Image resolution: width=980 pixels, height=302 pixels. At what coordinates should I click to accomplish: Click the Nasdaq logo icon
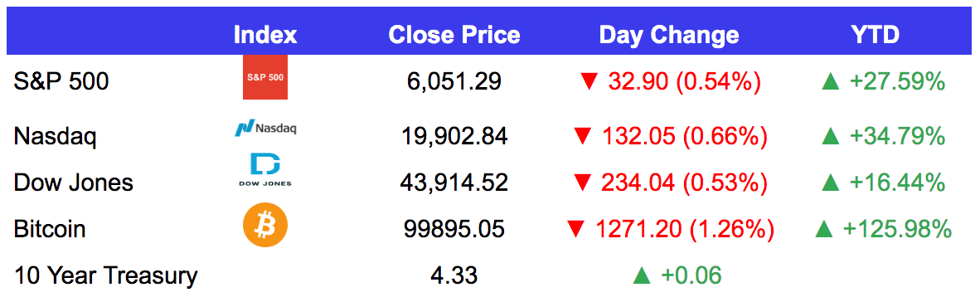[x=265, y=129]
